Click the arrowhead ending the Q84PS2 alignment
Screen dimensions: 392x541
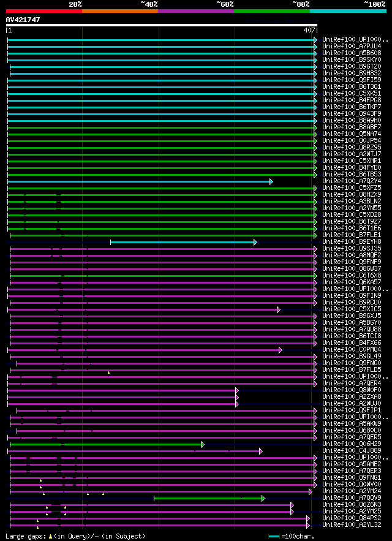point(308,518)
